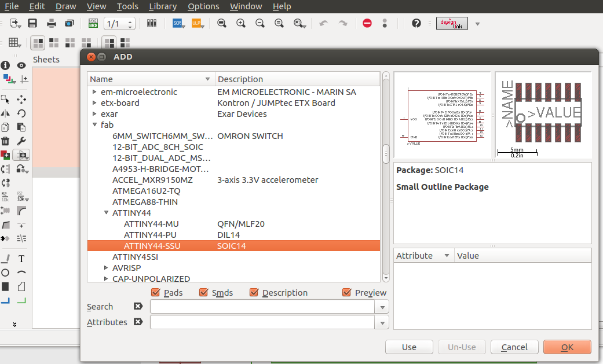Select the ATTINY44-PU device row
Image resolution: width=603 pixels, height=364 pixels.
coord(233,235)
